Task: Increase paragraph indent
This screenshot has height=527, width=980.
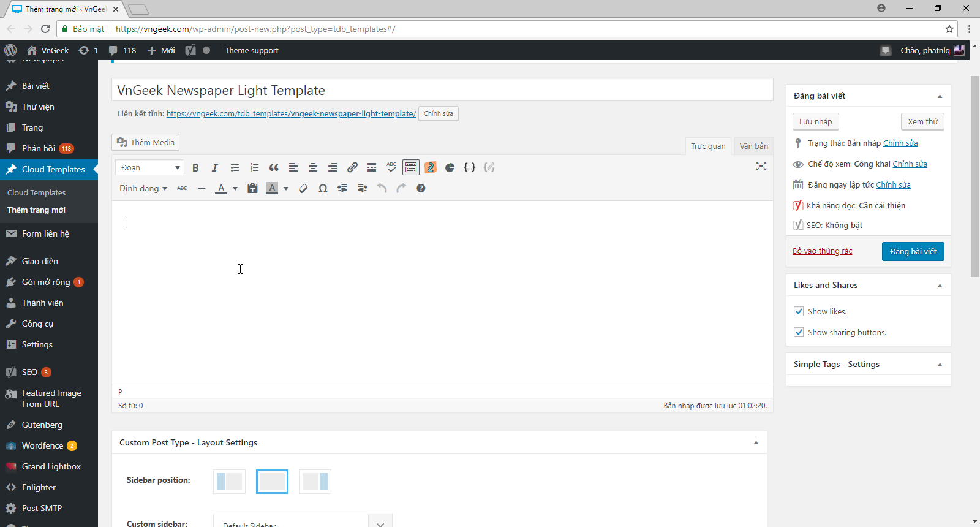Action: [362, 188]
